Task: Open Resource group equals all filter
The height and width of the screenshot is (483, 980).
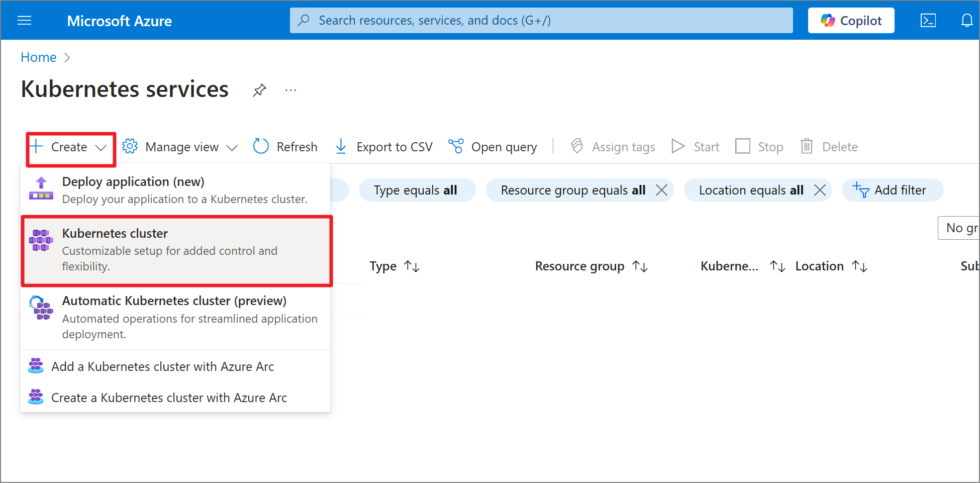Action: click(x=573, y=190)
